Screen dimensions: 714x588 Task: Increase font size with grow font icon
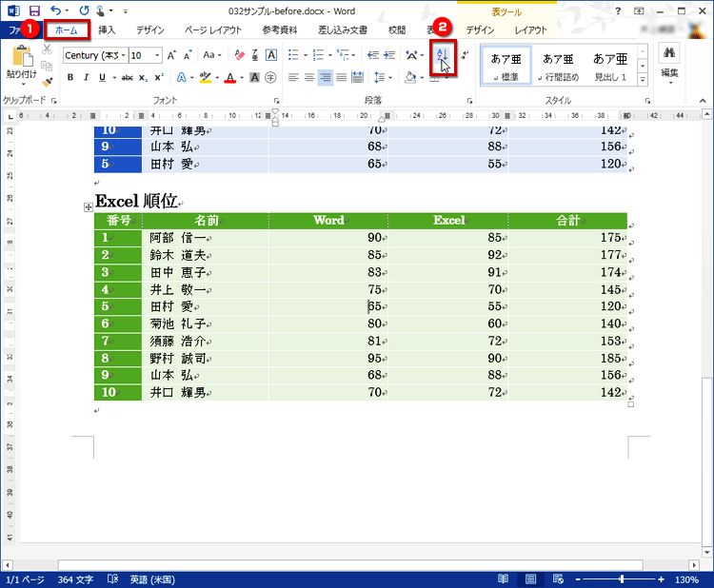click(x=171, y=55)
